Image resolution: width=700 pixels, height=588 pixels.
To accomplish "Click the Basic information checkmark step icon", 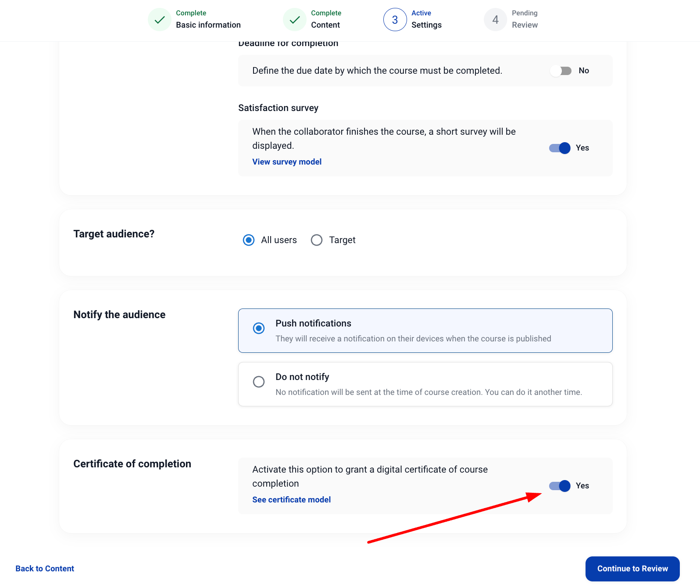I will 160,20.
